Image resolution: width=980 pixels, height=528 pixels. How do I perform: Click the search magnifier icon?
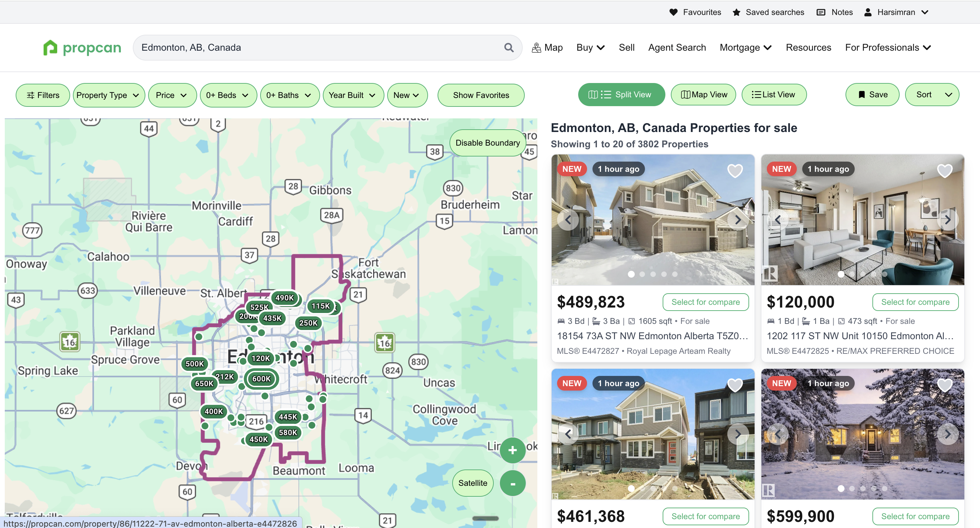509,47
